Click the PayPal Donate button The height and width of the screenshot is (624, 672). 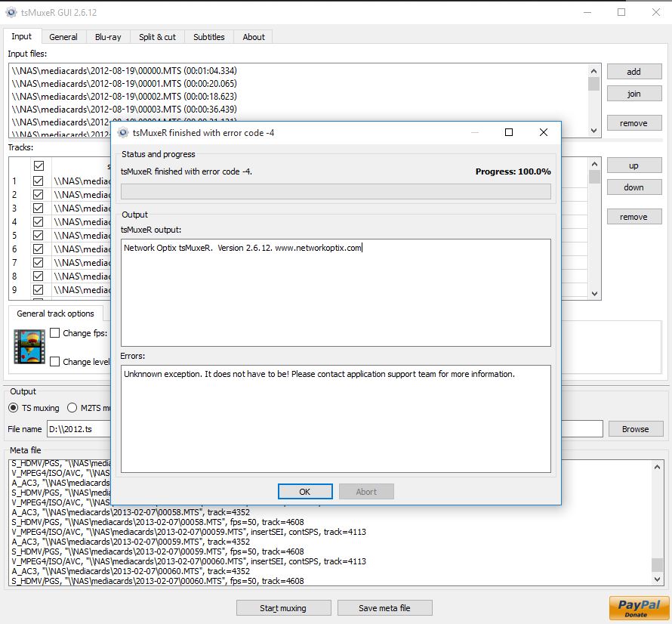(x=639, y=607)
